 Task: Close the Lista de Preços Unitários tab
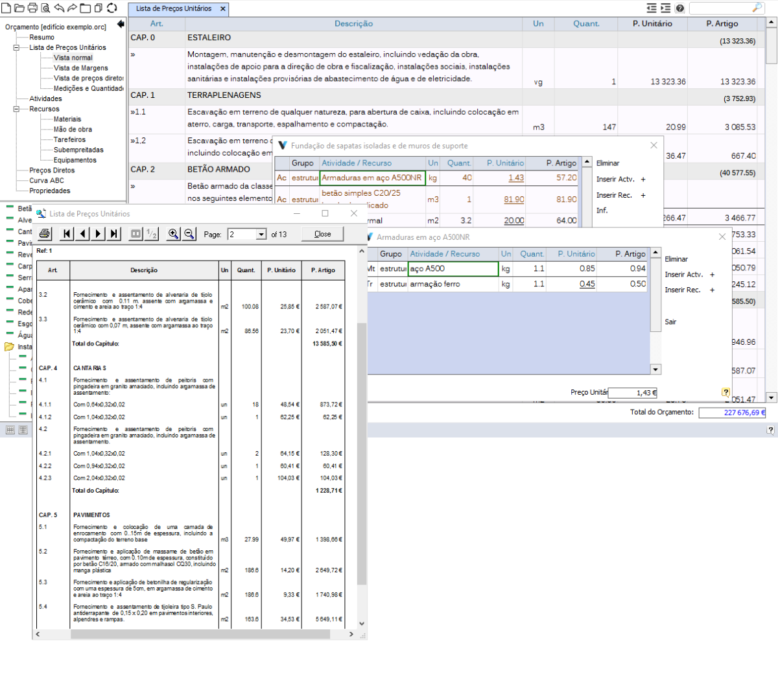(x=223, y=8)
